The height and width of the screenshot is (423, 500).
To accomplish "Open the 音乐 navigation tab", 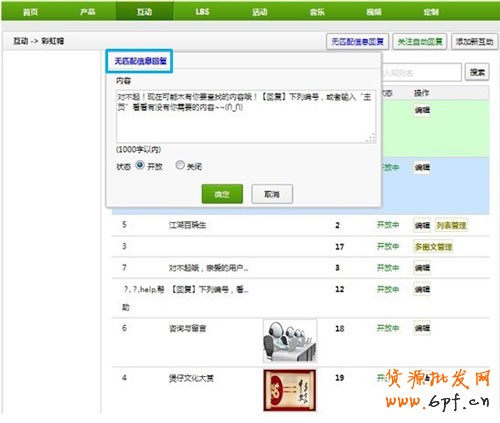I will (317, 12).
